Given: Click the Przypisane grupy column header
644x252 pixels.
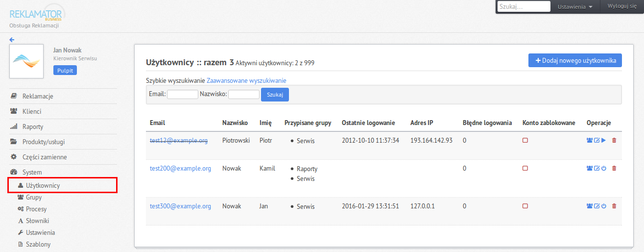Looking at the screenshot, I should click(308, 123).
